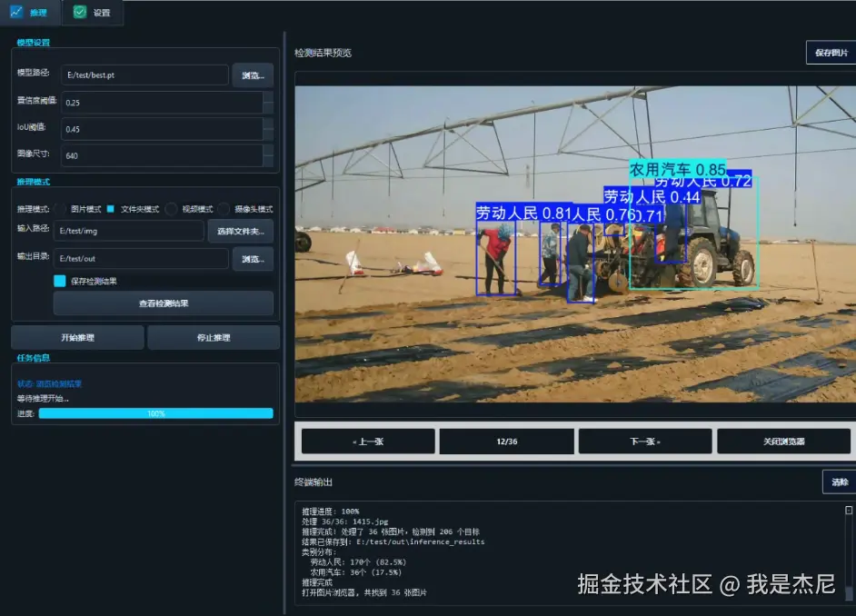Click the model path field showing best.pt

[145, 75]
